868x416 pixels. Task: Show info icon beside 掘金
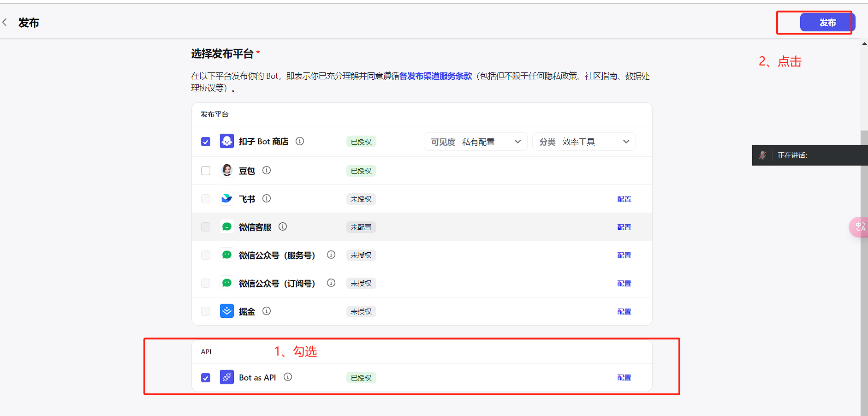click(267, 311)
